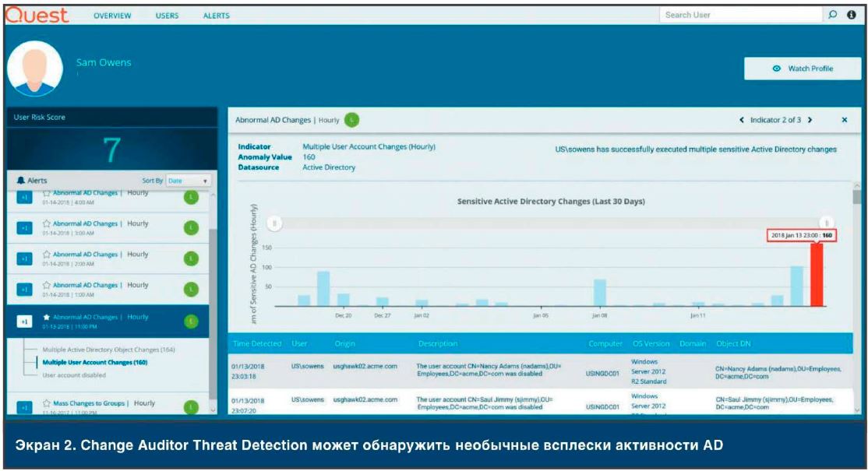This screenshot has width=868, height=471.
Task: Sort by Time Detected column
Action: 257,343
